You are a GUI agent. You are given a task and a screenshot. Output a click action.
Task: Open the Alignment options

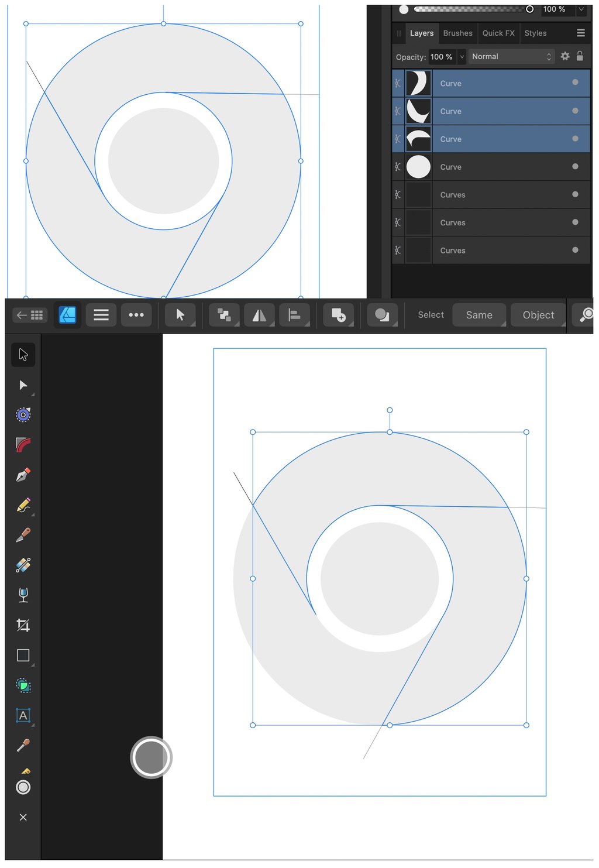(295, 315)
